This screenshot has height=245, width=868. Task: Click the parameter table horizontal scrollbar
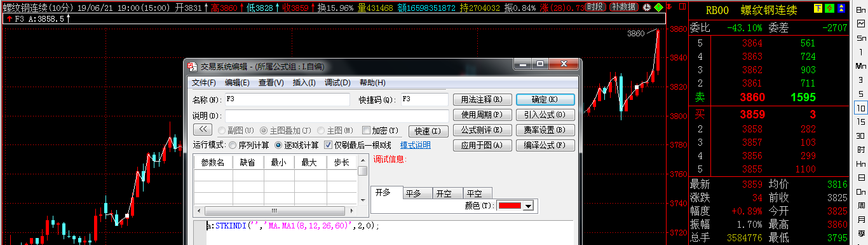click(x=275, y=211)
